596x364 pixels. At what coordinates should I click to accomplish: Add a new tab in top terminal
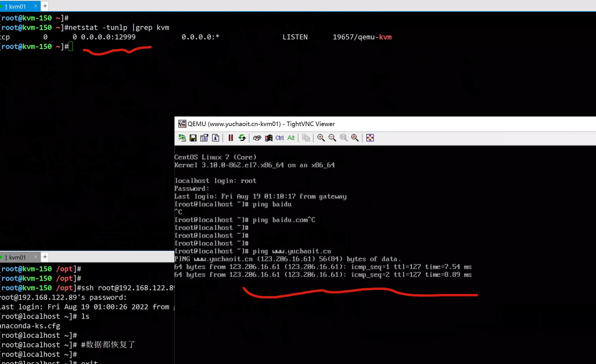(45, 6)
